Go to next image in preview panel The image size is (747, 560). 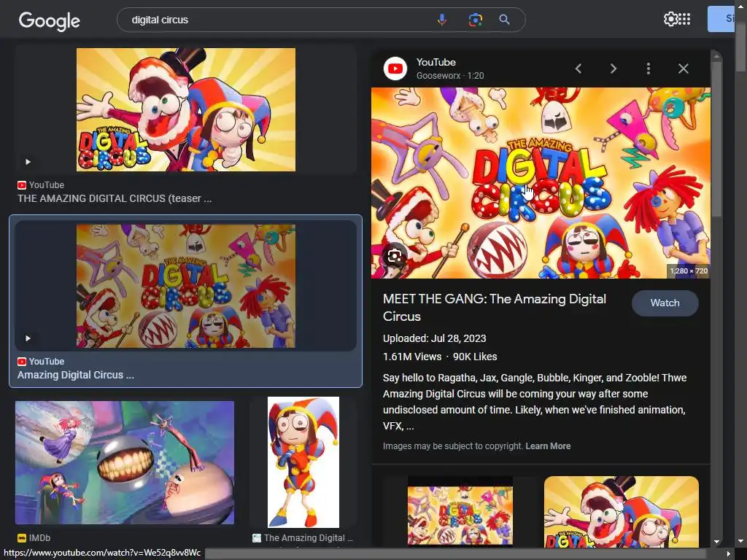pyautogui.click(x=613, y=69)
